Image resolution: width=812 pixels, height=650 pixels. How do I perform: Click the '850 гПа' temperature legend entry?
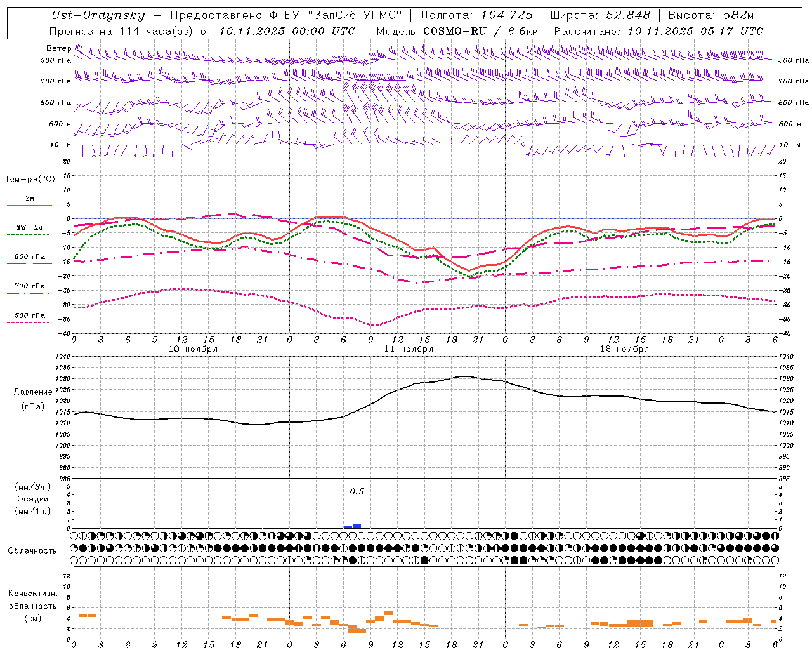(x=29, y=257)
